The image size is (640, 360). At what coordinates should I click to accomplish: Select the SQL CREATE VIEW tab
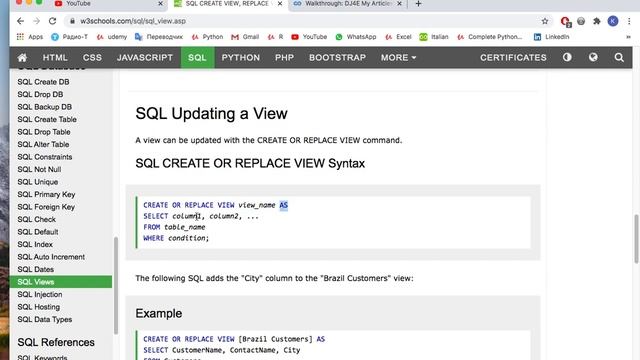tap(228, 4)
